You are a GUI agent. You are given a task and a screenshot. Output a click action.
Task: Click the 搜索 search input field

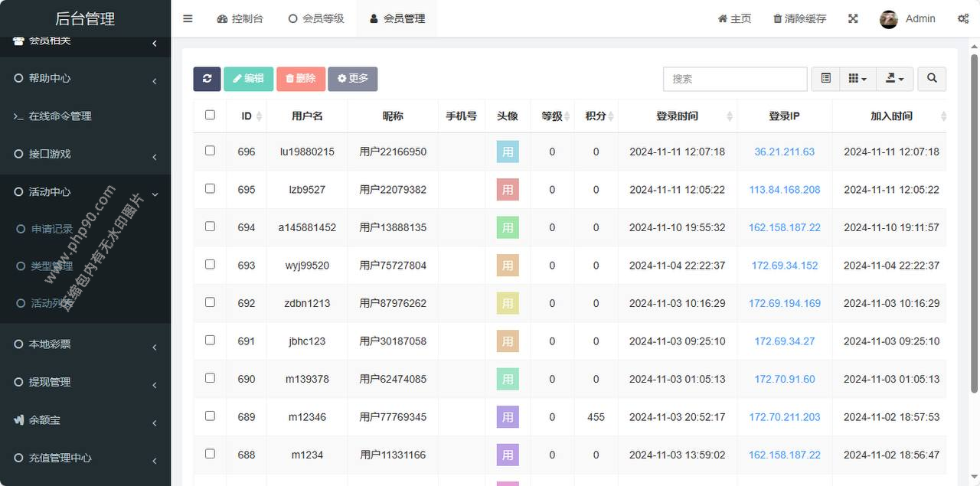(735, 79)
